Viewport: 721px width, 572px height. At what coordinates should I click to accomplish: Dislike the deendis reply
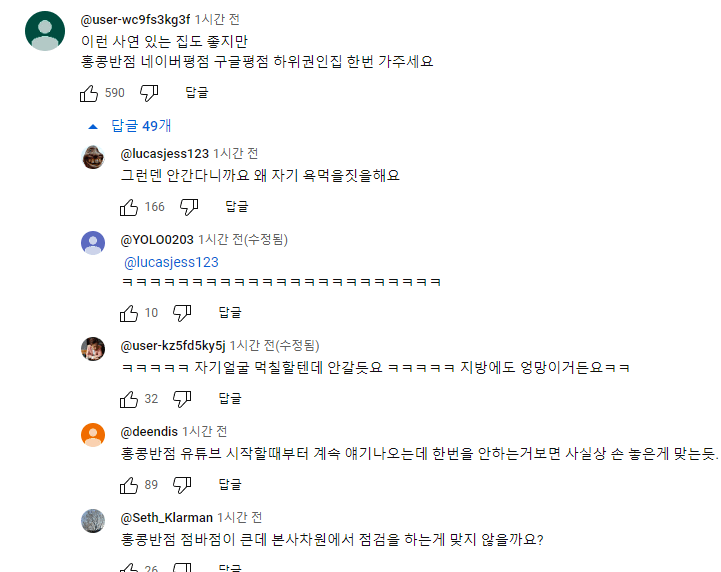182,485
